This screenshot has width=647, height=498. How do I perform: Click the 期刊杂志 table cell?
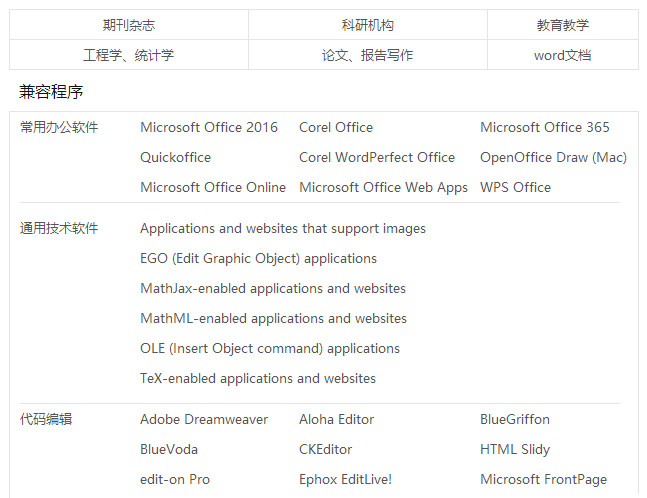click(128, 25)
